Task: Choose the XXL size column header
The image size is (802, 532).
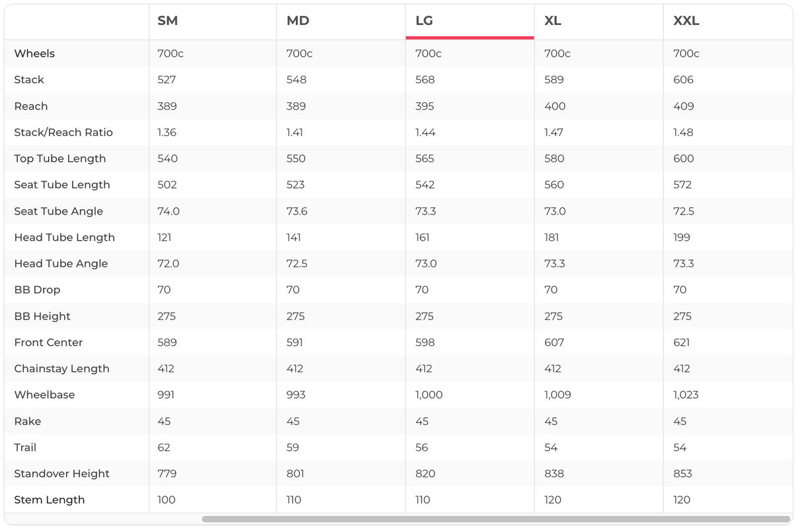Action: click(686, 21)
